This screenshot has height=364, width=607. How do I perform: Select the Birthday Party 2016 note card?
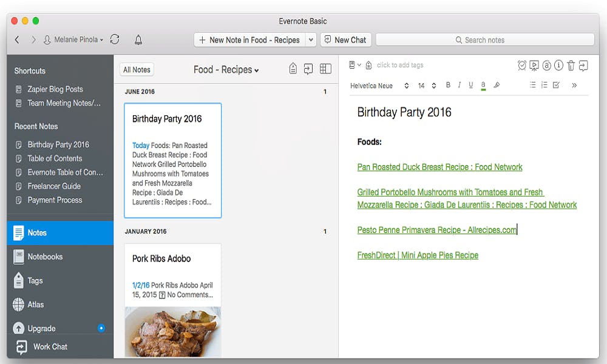(x=172, y=160)
